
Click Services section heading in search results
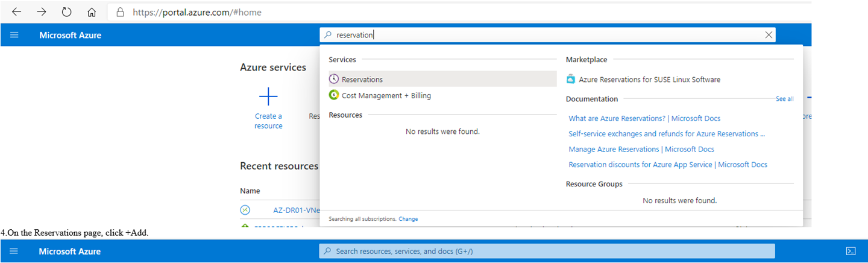[342, 60]
